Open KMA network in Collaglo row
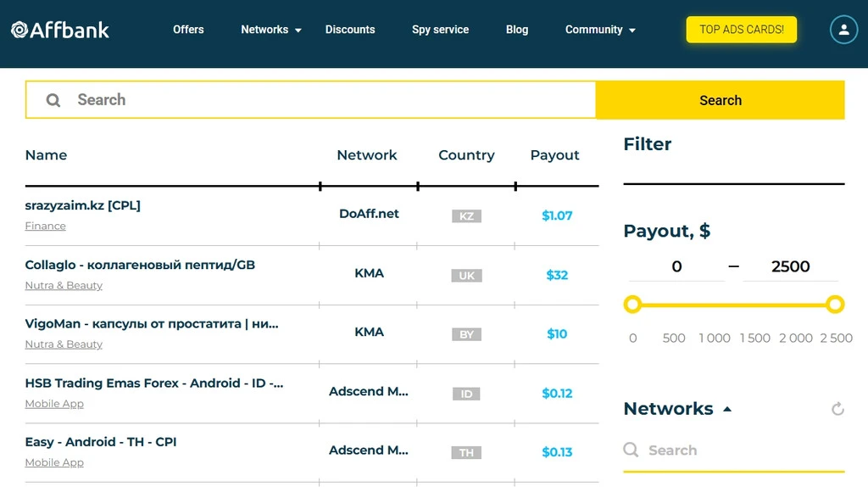The height and width of the screenshot is (487, 868). tap(370, 273)
